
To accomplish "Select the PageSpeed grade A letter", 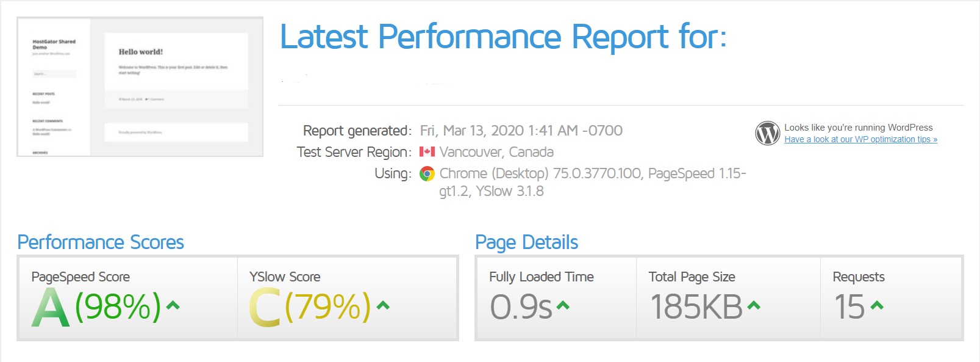I will coord(50,308).
